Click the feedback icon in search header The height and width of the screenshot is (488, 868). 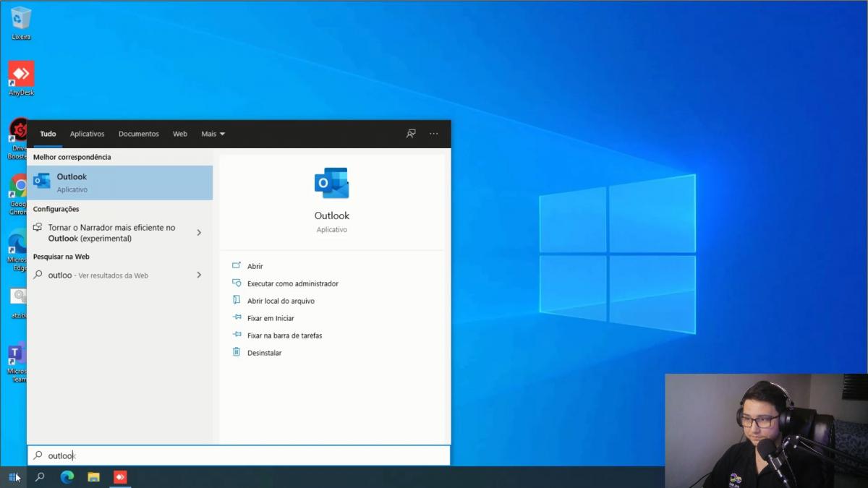pyautogui.click(x=411, y=134)
